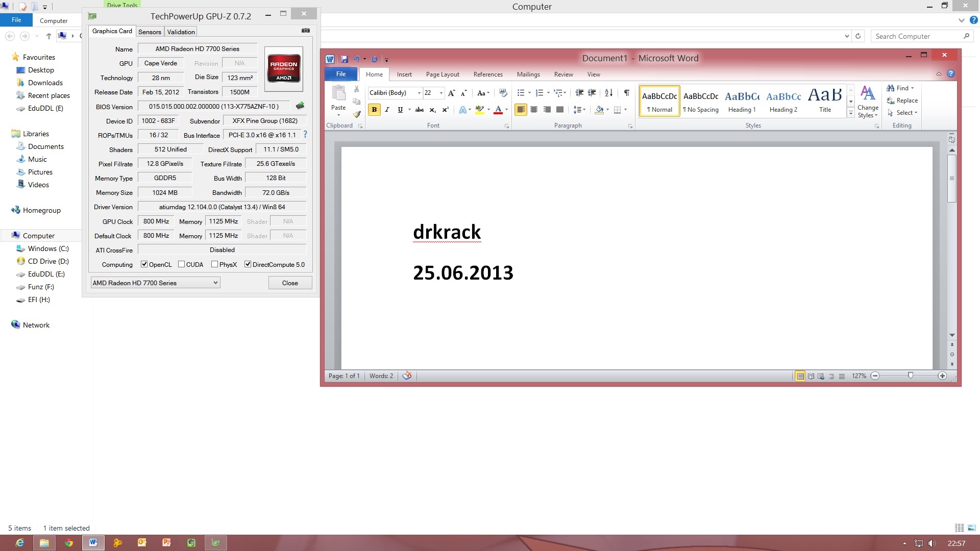
Task: Click Replace in Editing group
Action: tap(902, 101)
